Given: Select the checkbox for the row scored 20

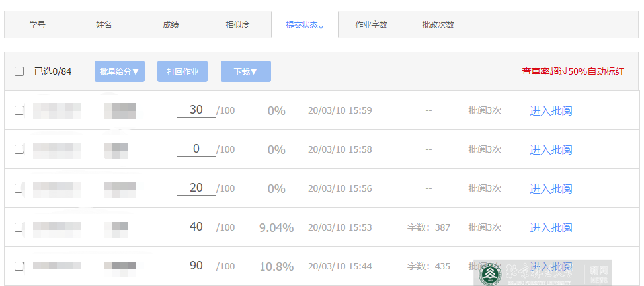Looking at the screenshot, I should click(x=19, y=188).
